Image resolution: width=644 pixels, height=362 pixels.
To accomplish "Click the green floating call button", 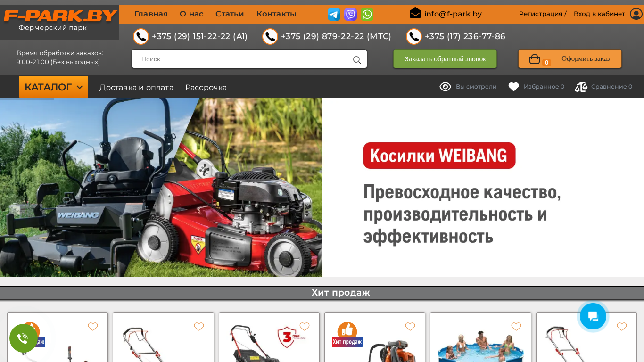I will pyautogui.click(x=23, y=338).
